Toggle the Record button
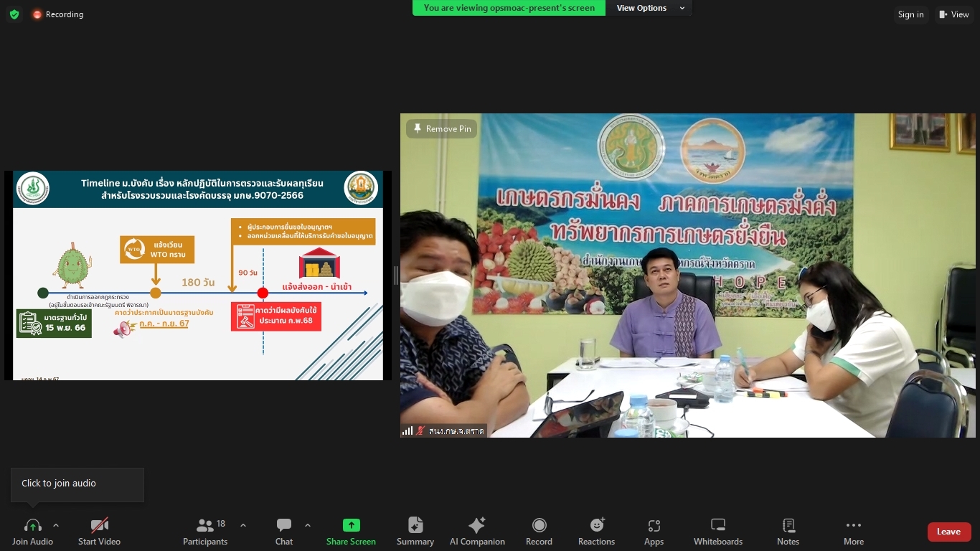This screenshot has height=551, width=980. [x=539, y=532]
